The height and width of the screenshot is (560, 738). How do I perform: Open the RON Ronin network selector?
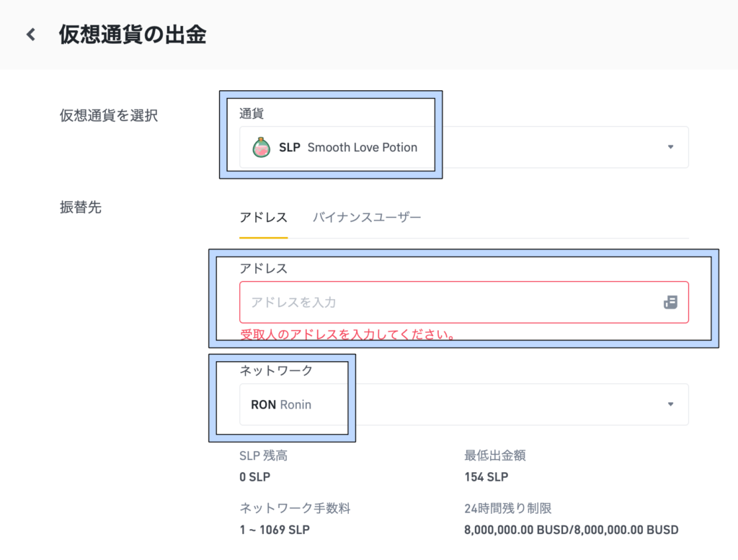463,405
